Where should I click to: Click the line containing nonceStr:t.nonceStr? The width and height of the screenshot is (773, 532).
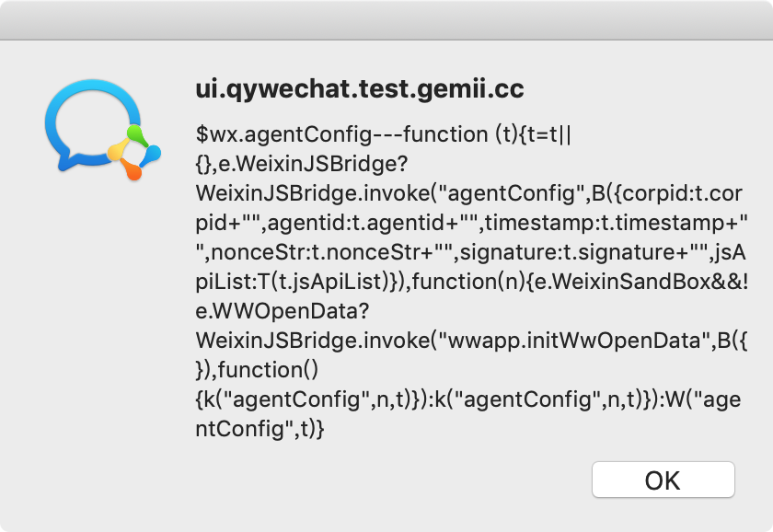(470, 252)
